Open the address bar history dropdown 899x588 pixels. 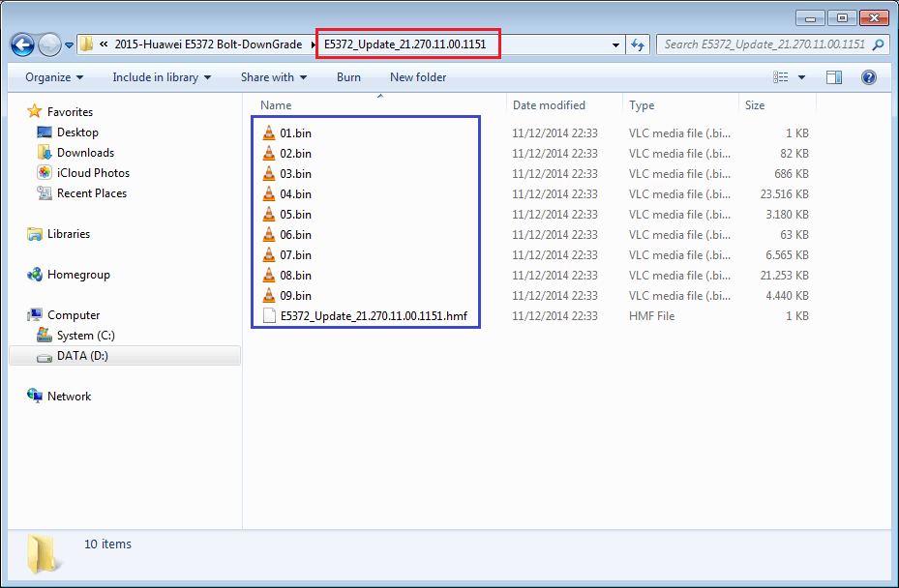click(x=616, y=44)
